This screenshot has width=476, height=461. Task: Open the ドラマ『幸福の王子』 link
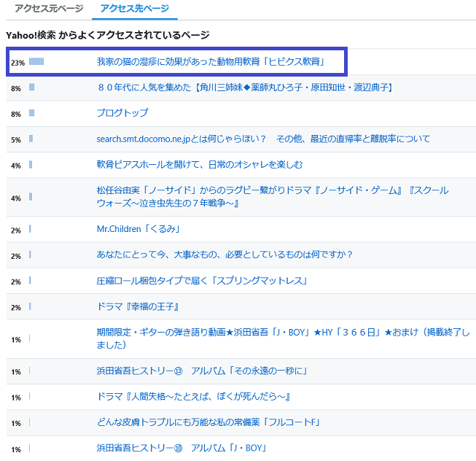pos(138,306)
